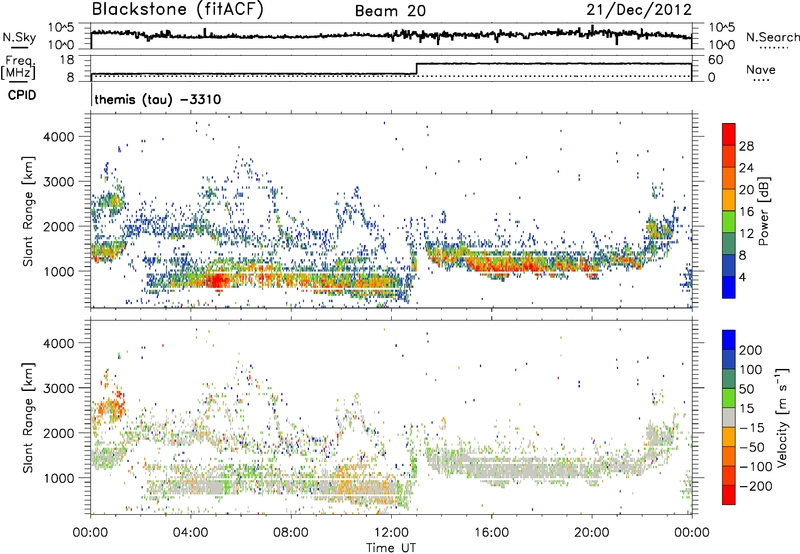
Task: Click the 'N.Search' legend label
Action: tap(772, 37)
